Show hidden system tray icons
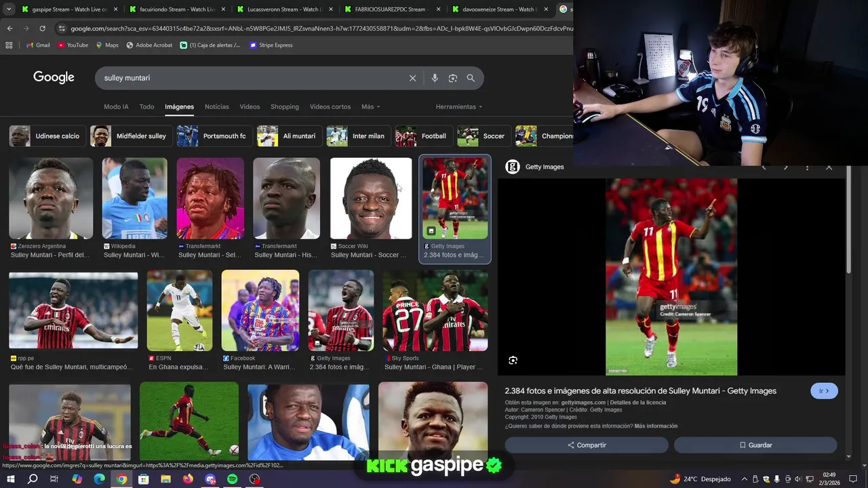Image resolution: width=868 pixels, height=488 pixels. click(x=745, y=479)
